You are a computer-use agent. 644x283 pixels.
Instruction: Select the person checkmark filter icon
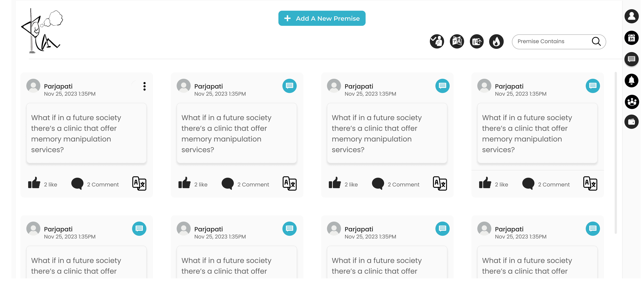coord(437,41)
